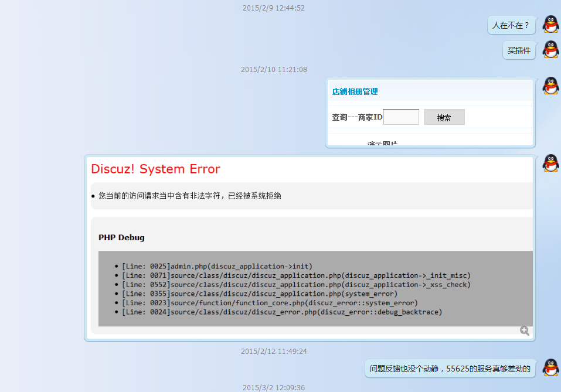Open the 店铺相册管理 screenshot thumbnail
The width and height of the screenshot is (561, 392).
pos(430,113)
